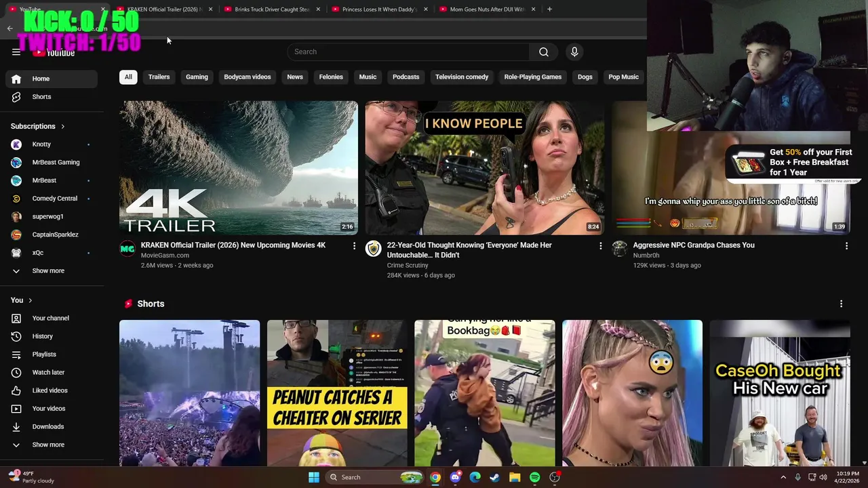The image size is (868, 488).
Task: Select the Music filter chip
Action: pos(368,77)
